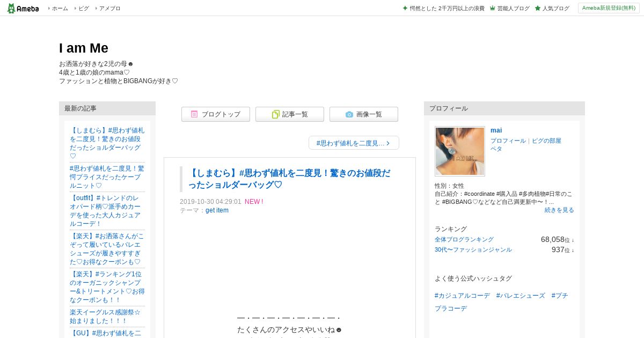Open the ホーム link in top bar
Image resolution: width=644 pixels, height=338 pixels.
60,9
